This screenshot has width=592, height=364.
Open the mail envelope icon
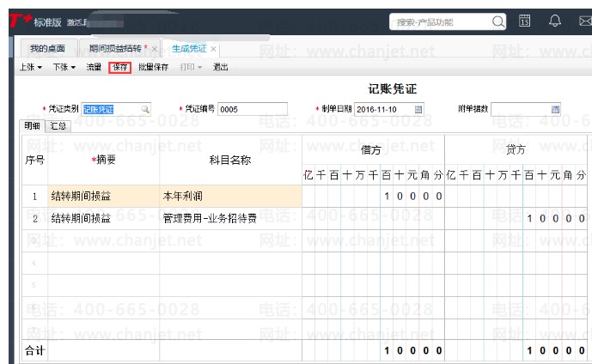point(586,21)
